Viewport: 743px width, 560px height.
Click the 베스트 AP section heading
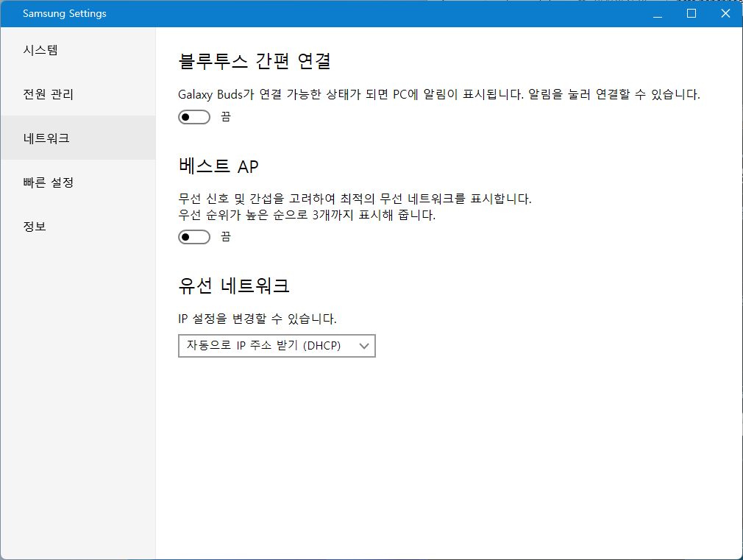(218, 166)
